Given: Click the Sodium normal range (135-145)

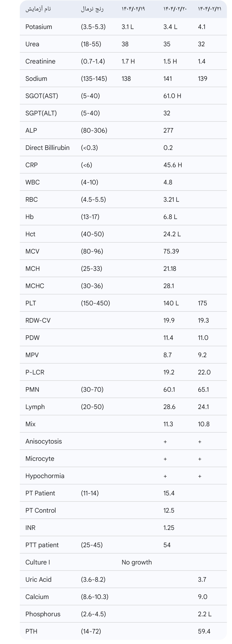Looking at the screenshot, I should [x=94, y=78].
